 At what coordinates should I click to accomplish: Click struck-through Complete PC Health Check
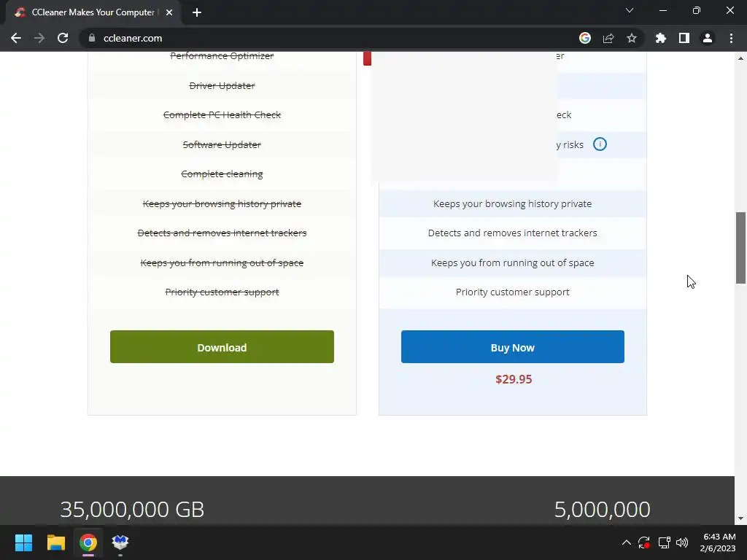(x=222, y=114)
